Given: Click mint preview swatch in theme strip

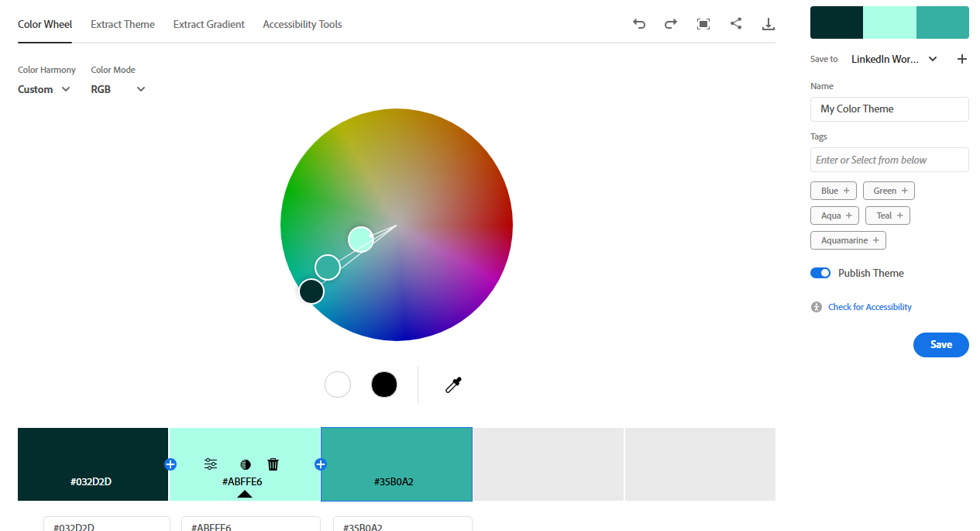Looking at the screenshot, I should 889,22.
